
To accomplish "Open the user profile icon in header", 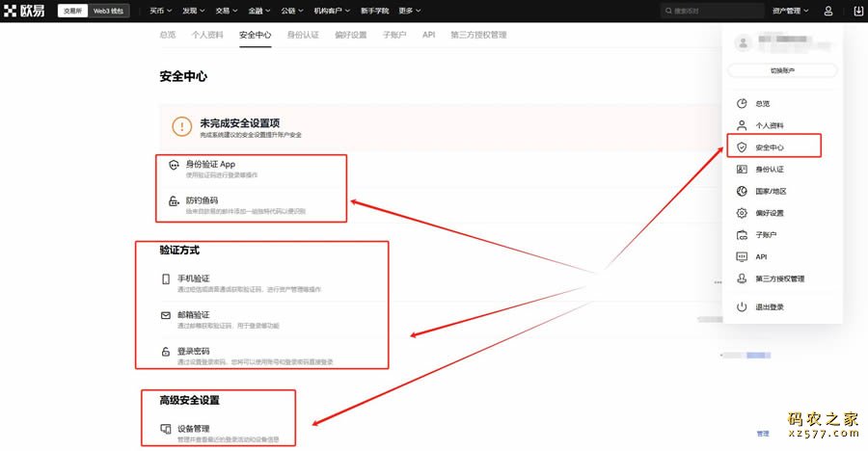I will click(x=828, y=11).
